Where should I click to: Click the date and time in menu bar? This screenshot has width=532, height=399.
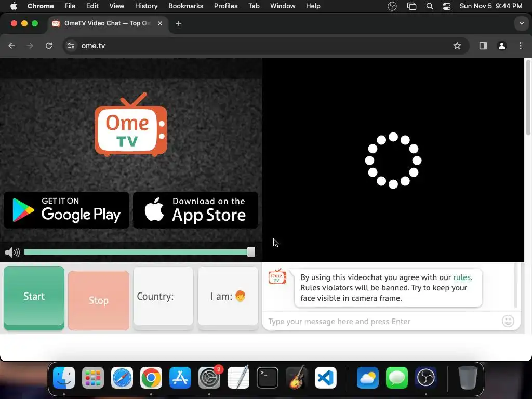pyautogui.click(x=491, y=6)
